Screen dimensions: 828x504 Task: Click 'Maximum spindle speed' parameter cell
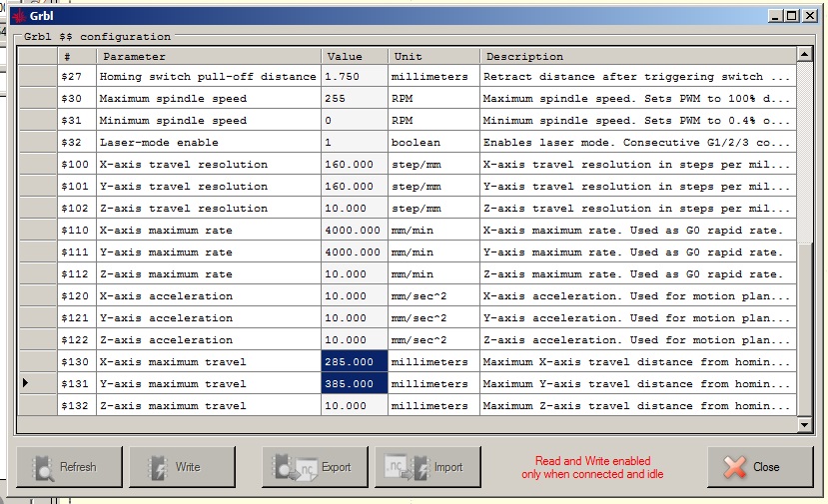point(209,99)
